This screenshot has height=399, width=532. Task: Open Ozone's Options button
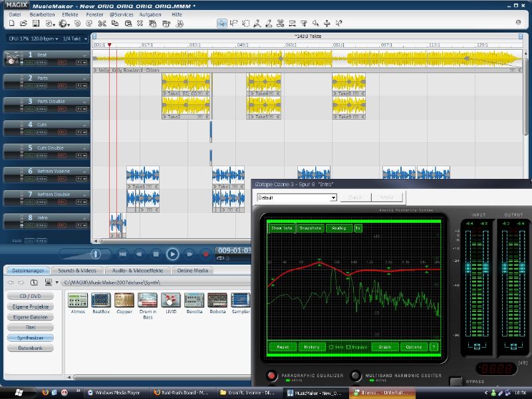414,347
